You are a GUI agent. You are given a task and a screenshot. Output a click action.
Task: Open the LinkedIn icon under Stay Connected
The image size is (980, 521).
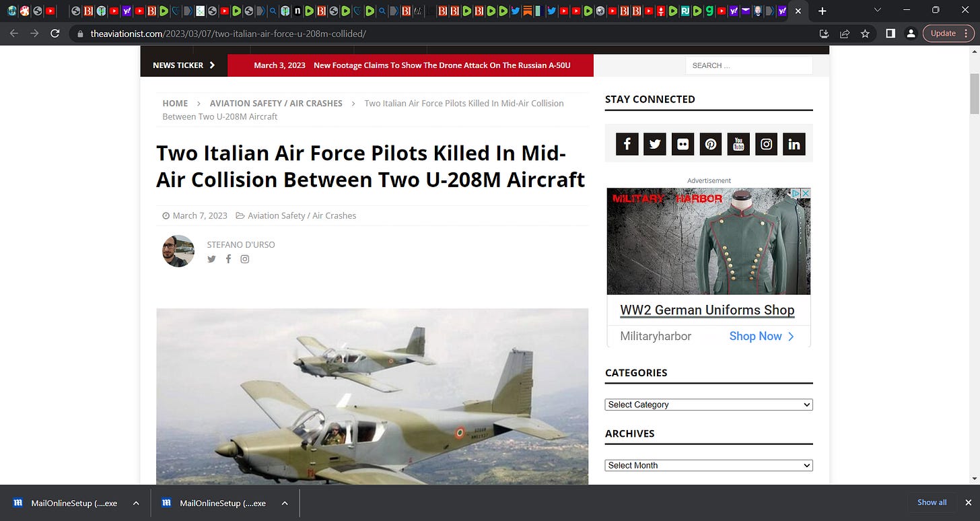(794, 144)
